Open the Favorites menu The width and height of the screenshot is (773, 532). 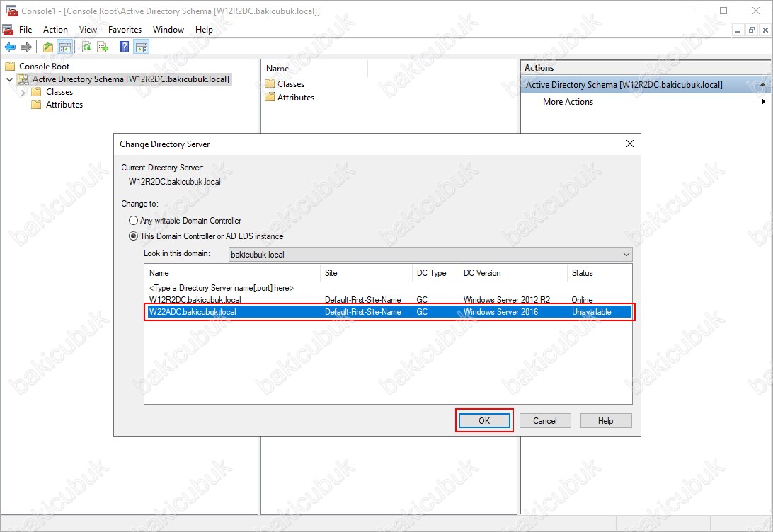coord(125,30)
